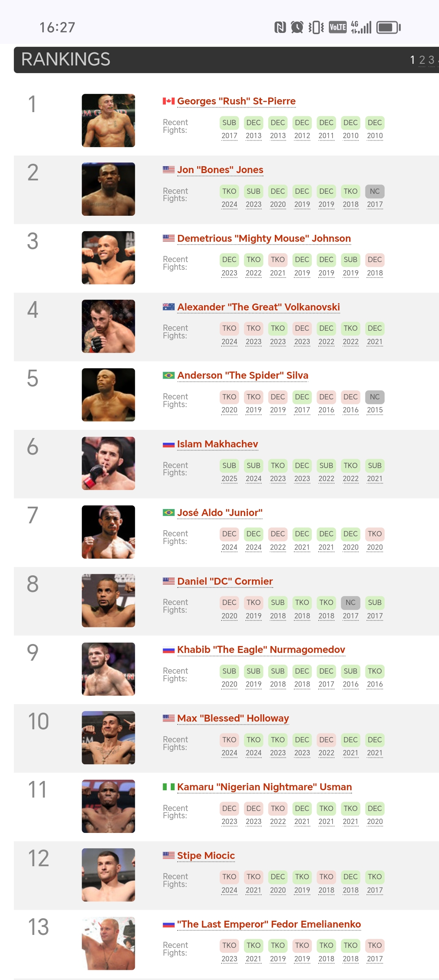Select Demetrious Johnson's fighter photo
The height and width of the screenshot is (980, 439).
tap(109, 258)
